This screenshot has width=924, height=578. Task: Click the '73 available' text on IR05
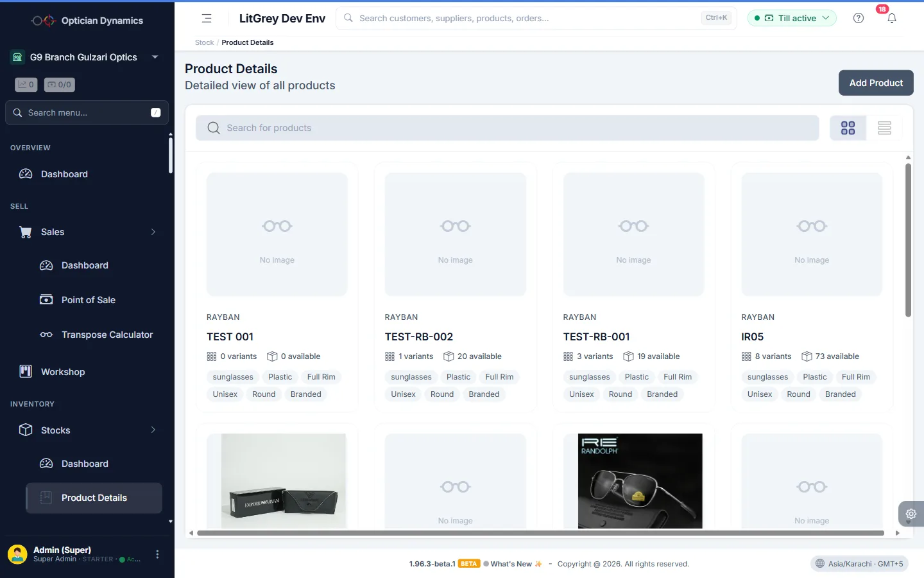[837, 356]
